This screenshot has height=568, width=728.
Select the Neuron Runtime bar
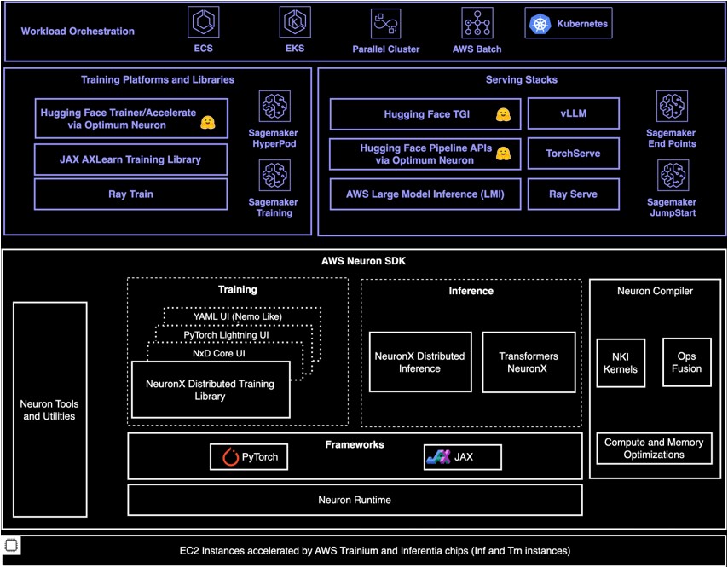pyautogui.click(x=355, y=500)
